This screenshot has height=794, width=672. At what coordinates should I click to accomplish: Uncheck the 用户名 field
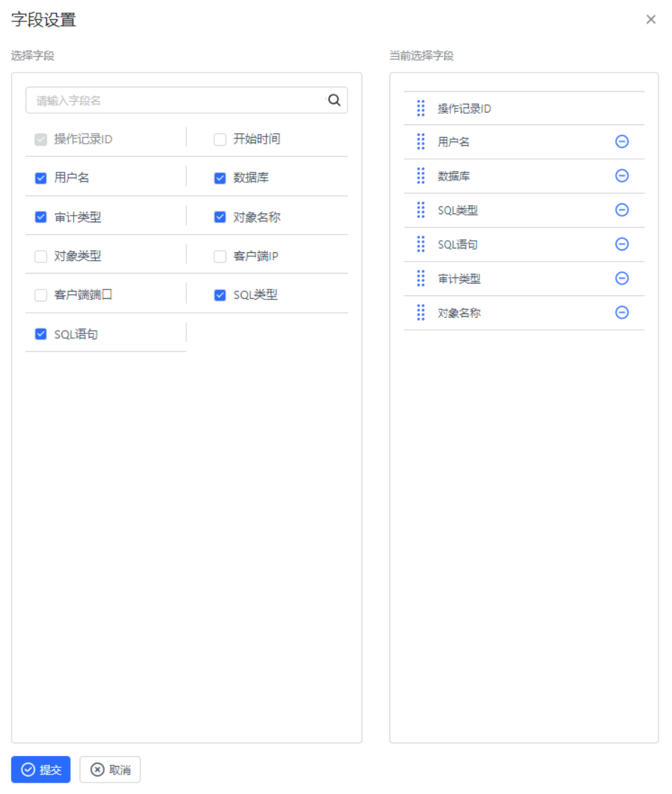tap(40, 177)
